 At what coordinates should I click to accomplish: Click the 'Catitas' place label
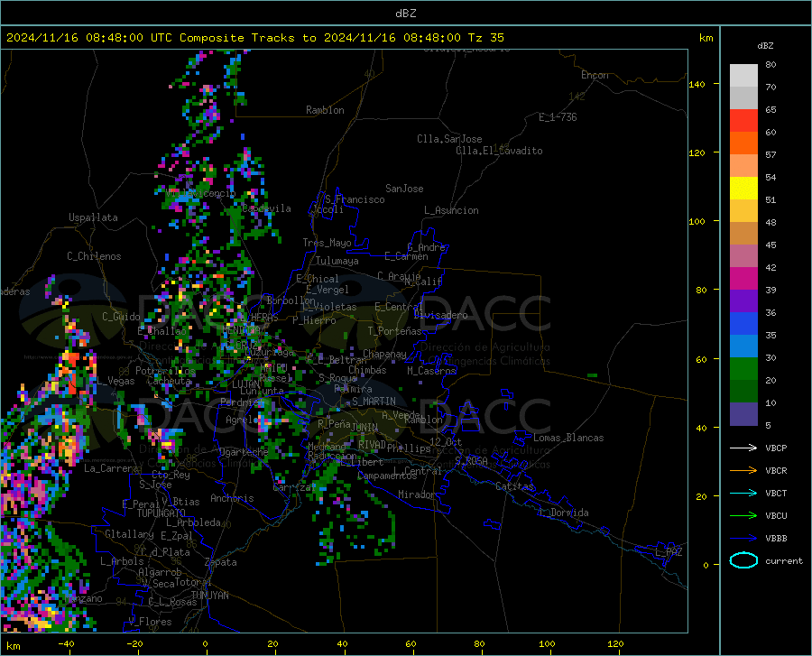[514, 486]
